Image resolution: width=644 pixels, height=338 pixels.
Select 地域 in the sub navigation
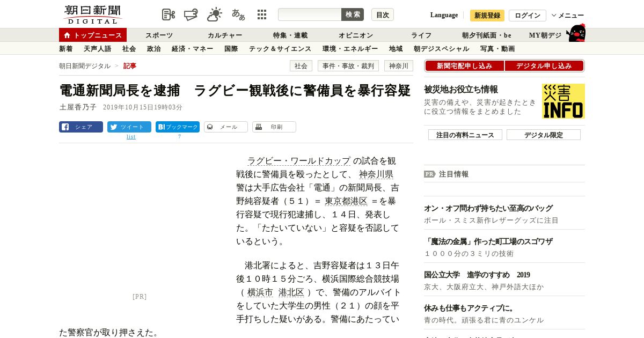[396, 49]
